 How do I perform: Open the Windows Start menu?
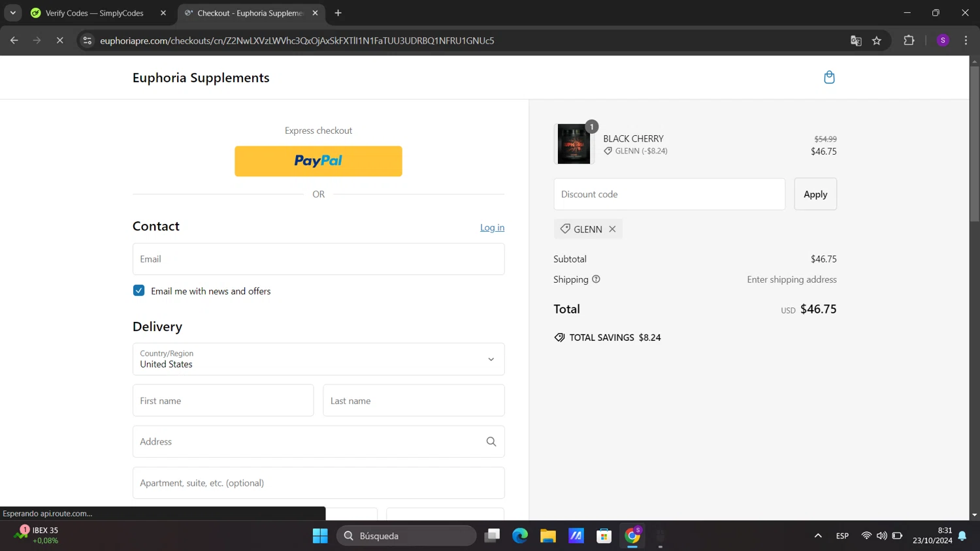click(x=320, y=536)
